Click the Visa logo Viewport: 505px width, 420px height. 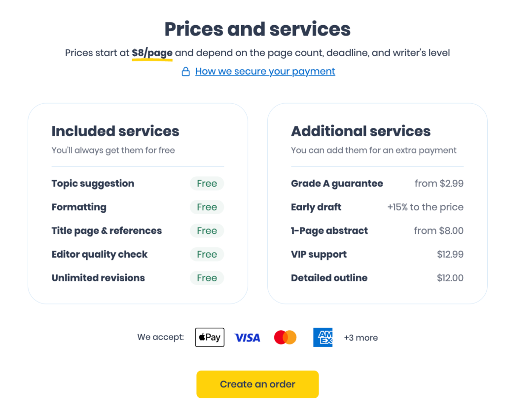[x=247, y=338]
